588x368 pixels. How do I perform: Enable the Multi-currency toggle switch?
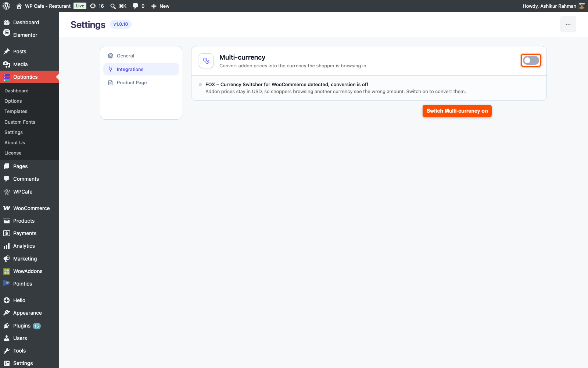pos(531,60)
